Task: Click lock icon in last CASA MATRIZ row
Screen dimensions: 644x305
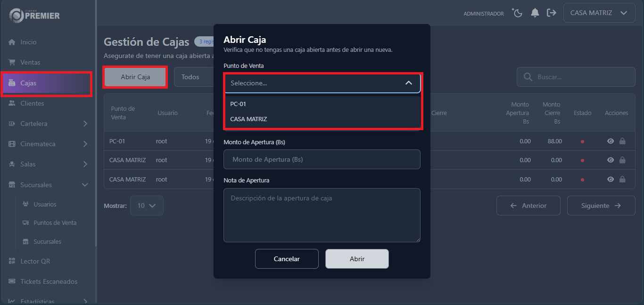Action: [622, 180]
